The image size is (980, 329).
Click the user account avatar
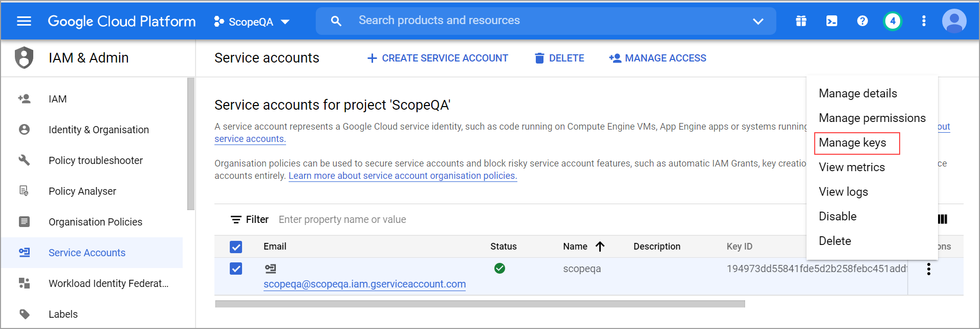coord(954,21)
